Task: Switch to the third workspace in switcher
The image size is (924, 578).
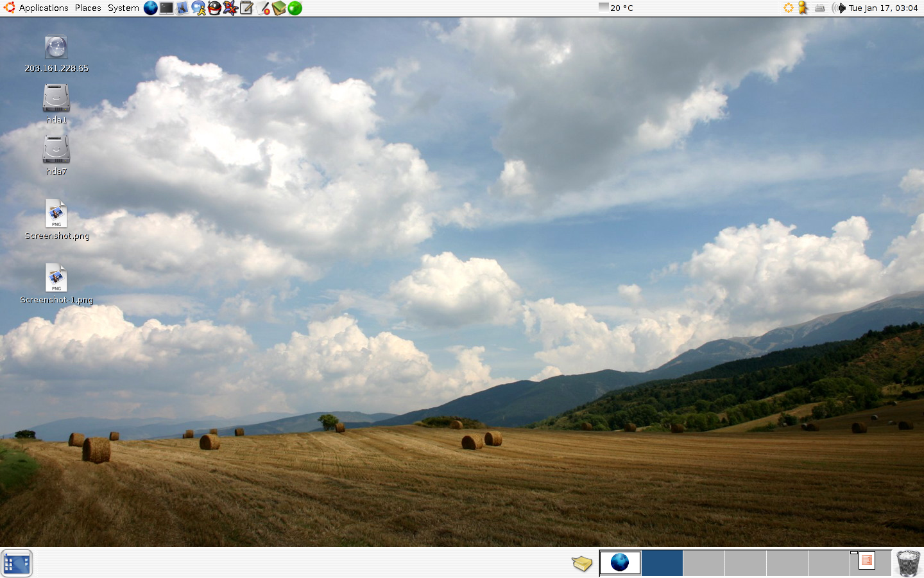Action: point(704,563)
